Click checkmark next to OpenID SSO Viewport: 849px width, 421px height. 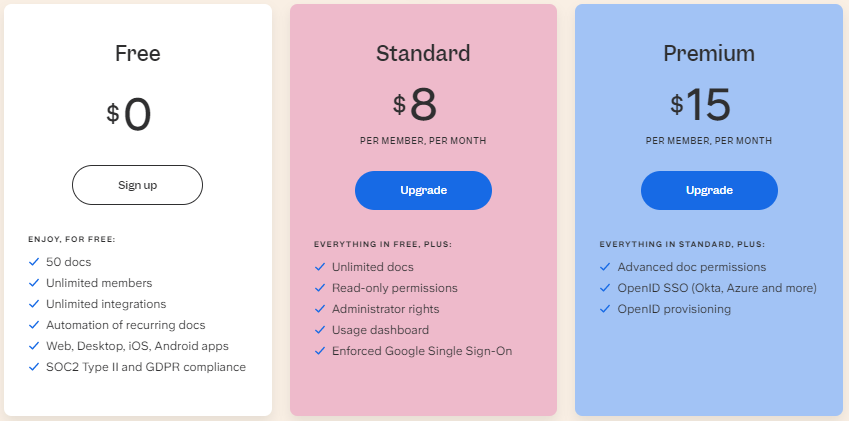(x=605, y=288)
